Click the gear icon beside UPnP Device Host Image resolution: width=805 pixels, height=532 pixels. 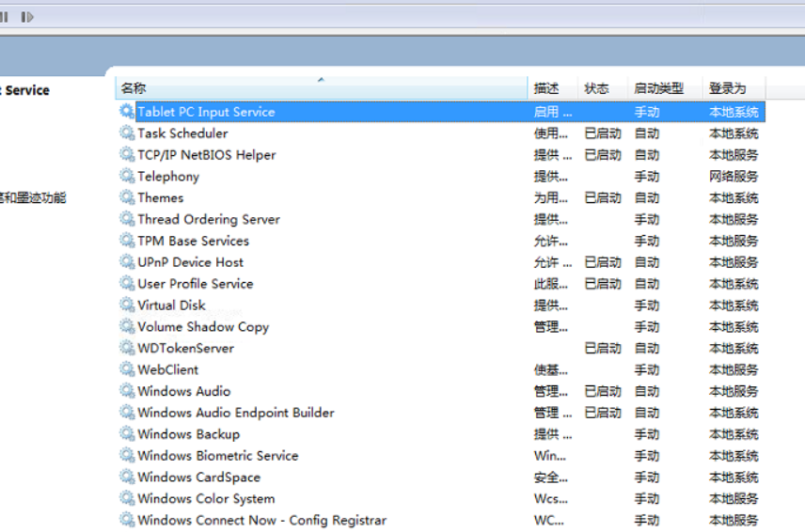[x=127, y=262]
